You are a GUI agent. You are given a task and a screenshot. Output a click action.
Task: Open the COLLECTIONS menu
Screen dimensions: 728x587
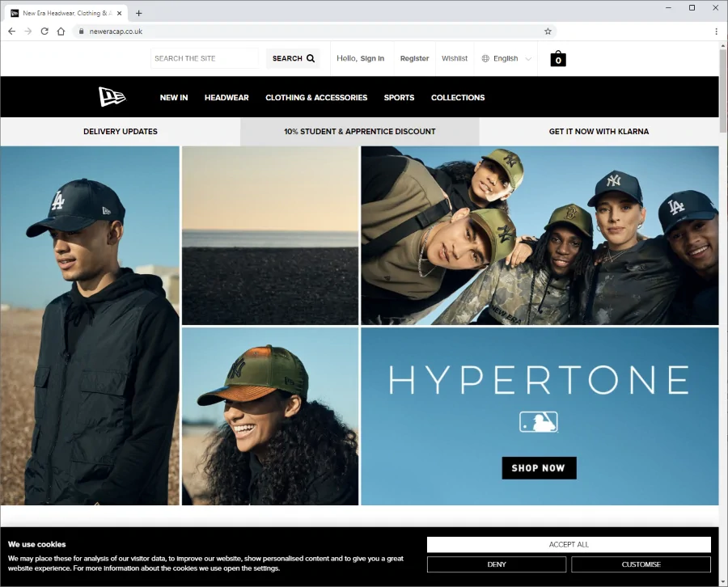tap(458, 98)
